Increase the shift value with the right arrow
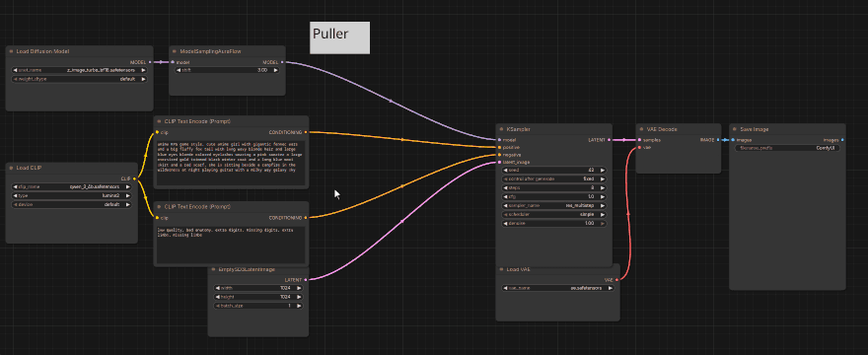Screen dimensions: 868x355 [275, 70]
